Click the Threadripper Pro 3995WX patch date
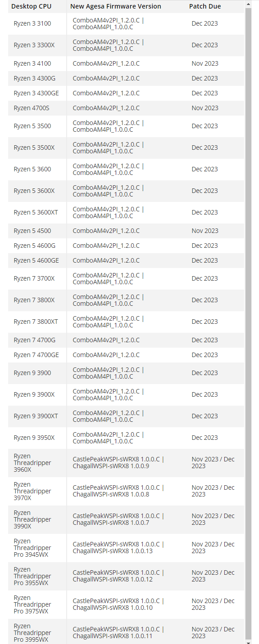 (213, 632)
